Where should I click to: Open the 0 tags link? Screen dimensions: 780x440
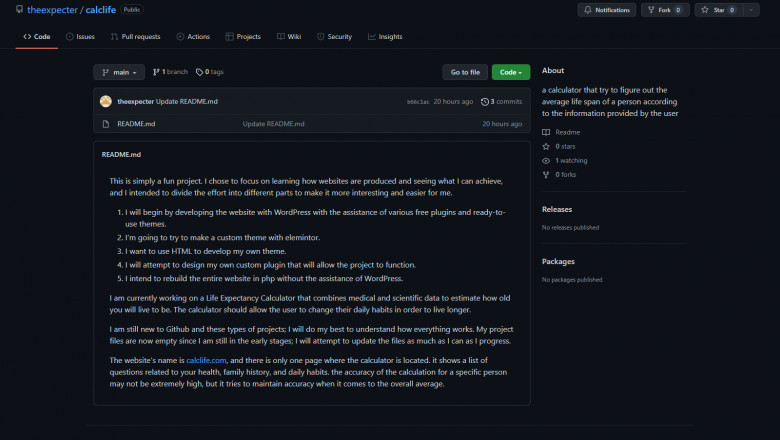pos(210,72)
